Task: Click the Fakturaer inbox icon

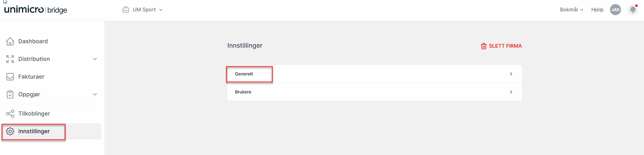Action: (10, 77)
